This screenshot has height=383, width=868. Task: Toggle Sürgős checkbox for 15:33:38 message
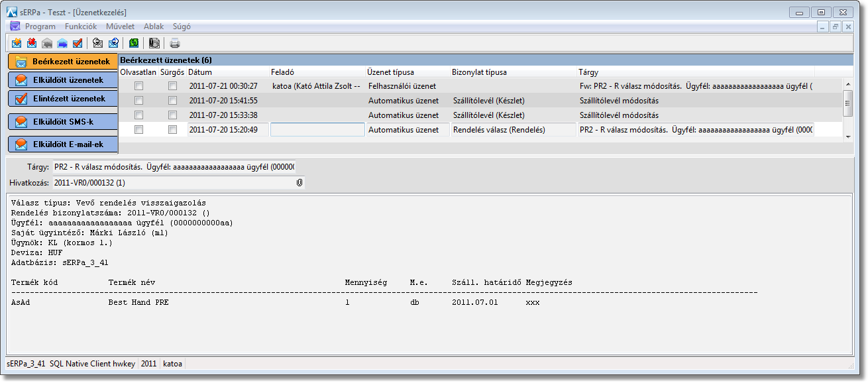(x=172, y=115)
